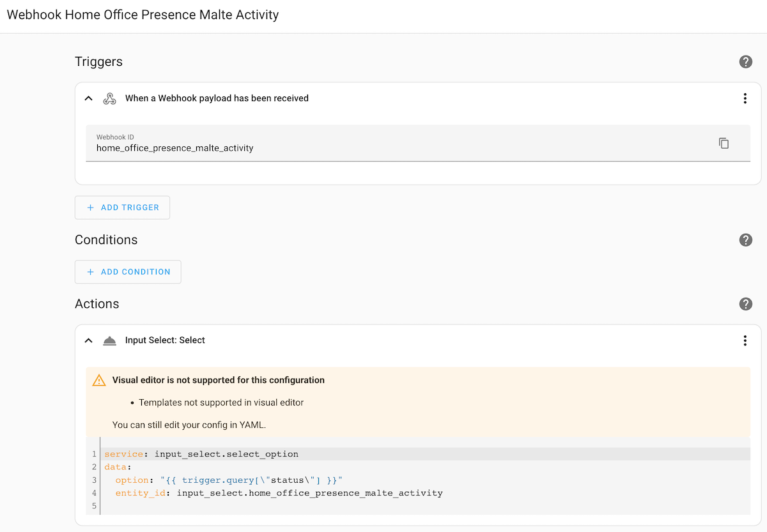Click the cloud icon beside Input Select

click(109, 340)
